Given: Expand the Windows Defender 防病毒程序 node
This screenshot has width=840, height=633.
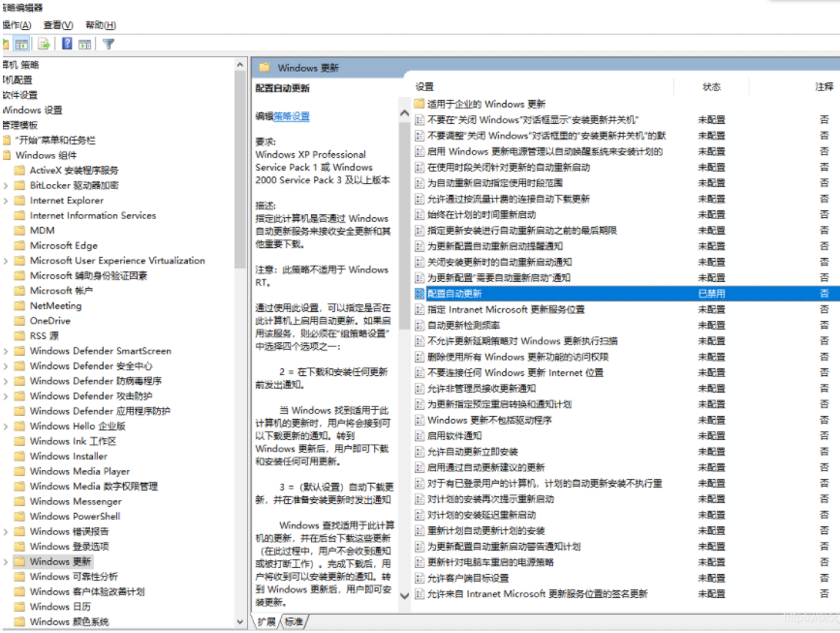Looking at the screenshot, I should coord(9,380).
